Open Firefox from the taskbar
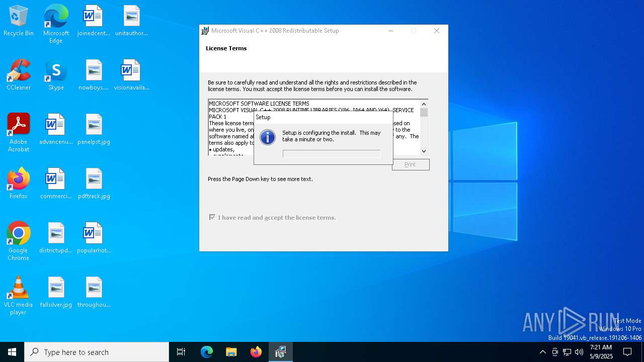 (256, 352)
